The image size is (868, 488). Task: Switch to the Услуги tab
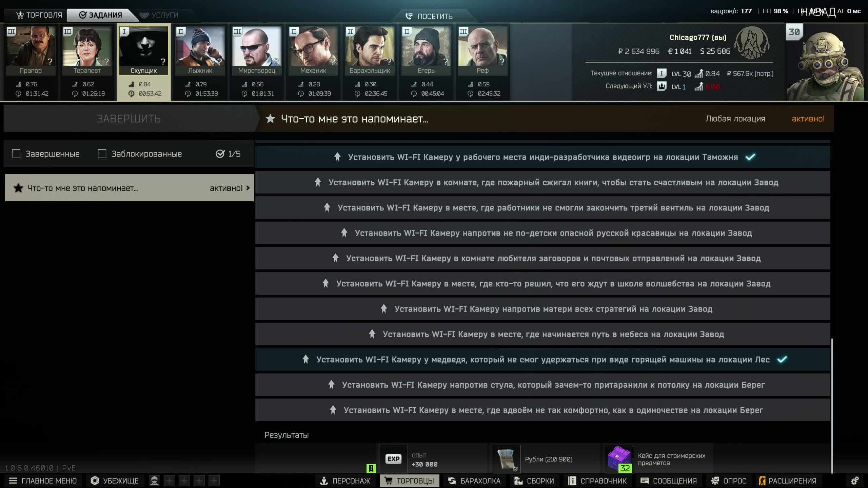[159, 15]
